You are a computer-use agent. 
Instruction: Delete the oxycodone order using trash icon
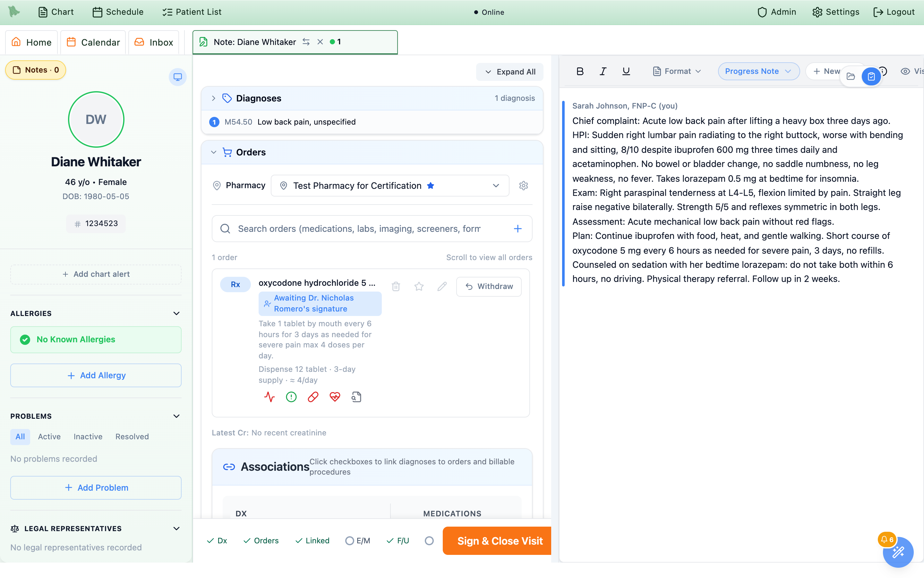coord(396,286)
